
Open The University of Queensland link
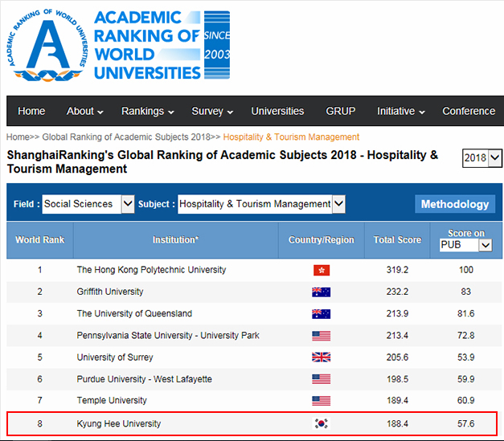[134, 313]
